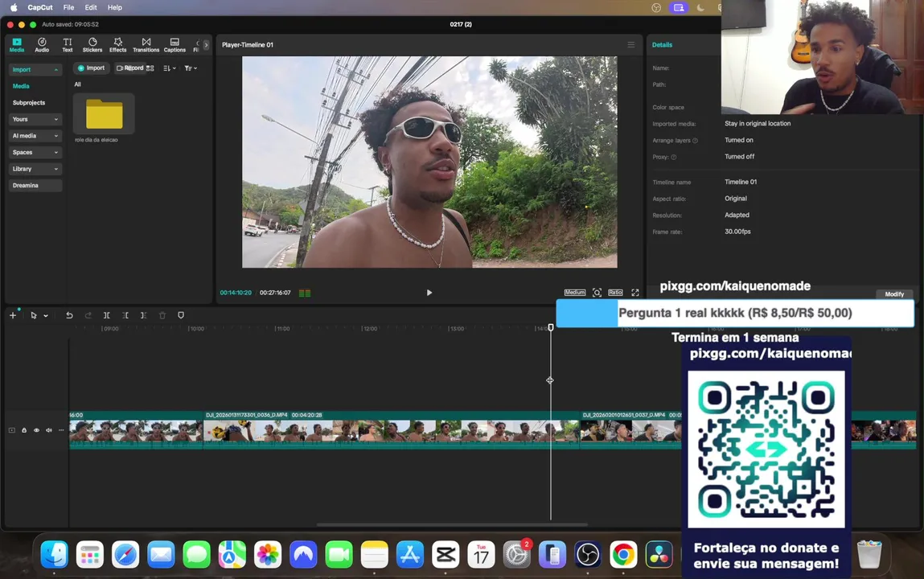The width and height of the screenshot is (924, 579).
Task: Open the Help menu
Action: click(115, 8)
